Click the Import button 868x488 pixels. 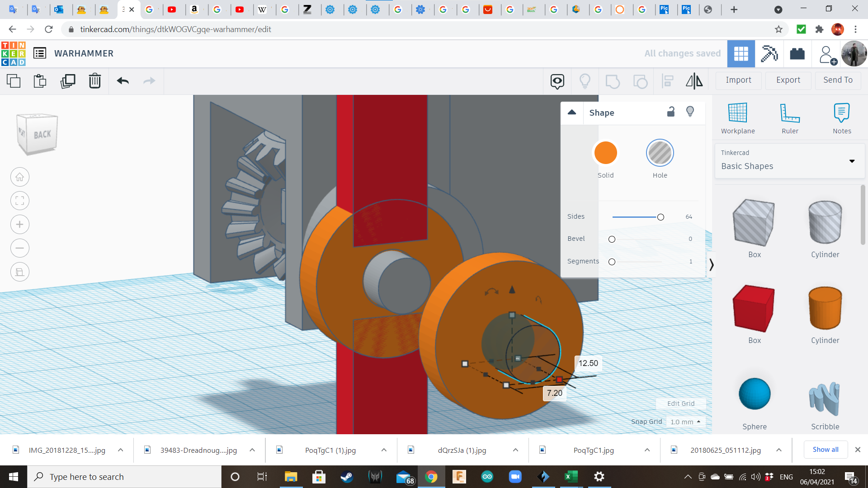point(738,80)
